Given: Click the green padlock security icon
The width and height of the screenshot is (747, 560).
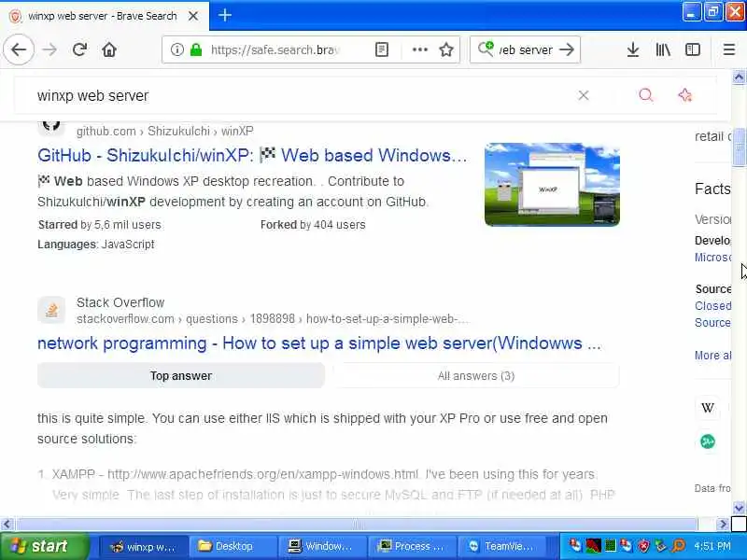Looking at the screenshot, I should pos(196,49).
